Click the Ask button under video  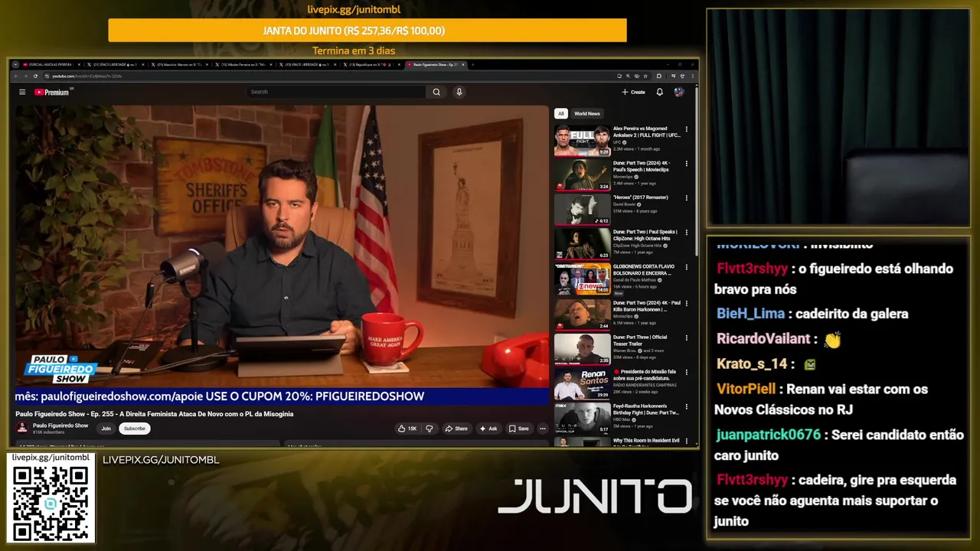tap(488, 429)
